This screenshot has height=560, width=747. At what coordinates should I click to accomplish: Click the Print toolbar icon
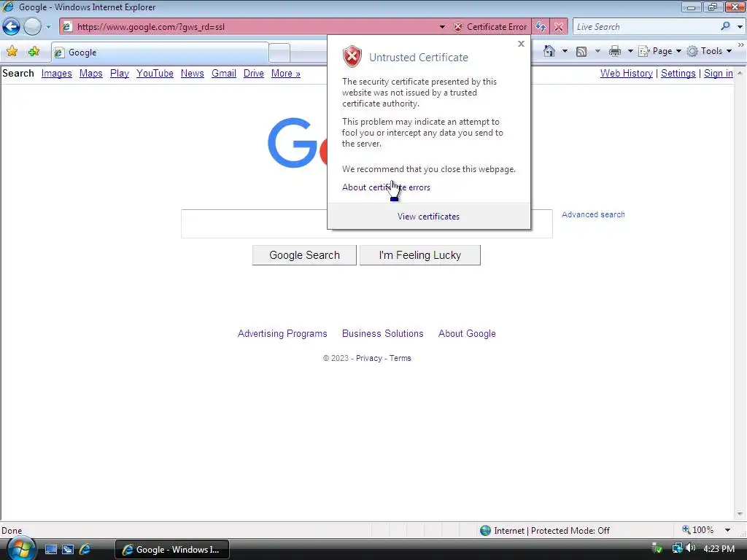coord(615,51)
